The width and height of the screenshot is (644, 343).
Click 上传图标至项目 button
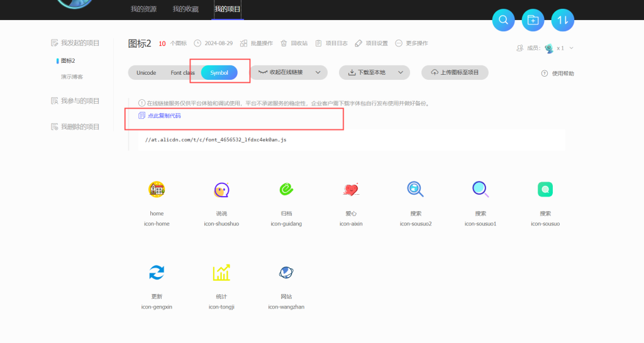pos(455,73)
